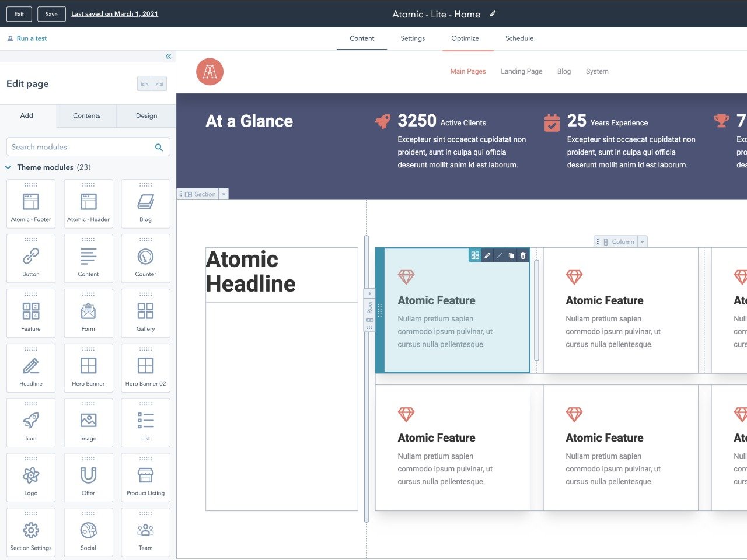
Task: Click the Atomic logo in page header
Action: click(x=210, y=72)
